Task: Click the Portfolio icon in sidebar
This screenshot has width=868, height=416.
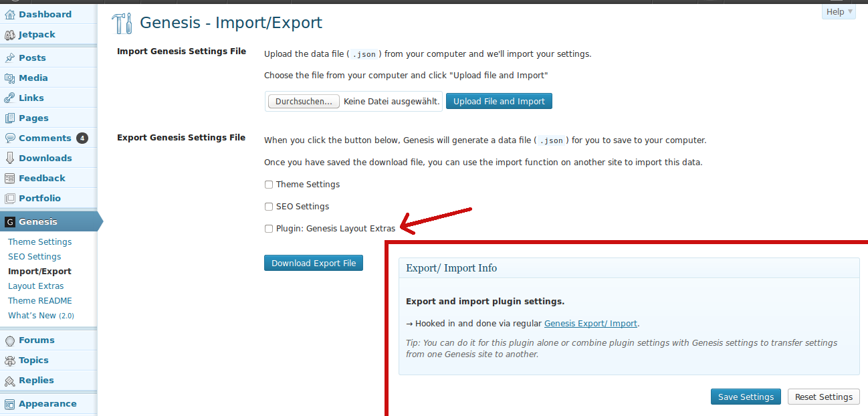Action: coord(9,198)
